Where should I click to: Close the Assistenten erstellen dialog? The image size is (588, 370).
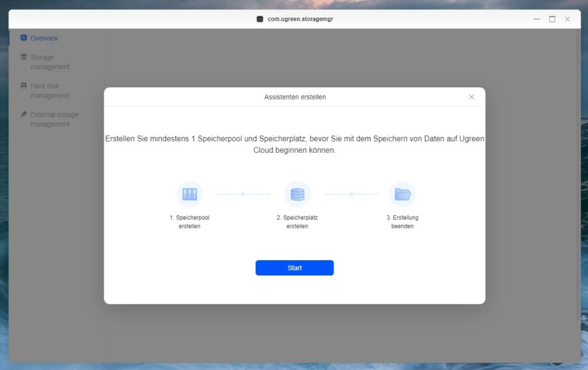[x=472, y=97]
